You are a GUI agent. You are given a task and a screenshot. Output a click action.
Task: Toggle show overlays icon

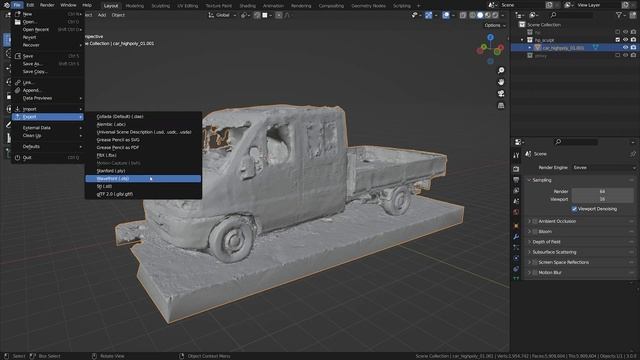(446, 15)
